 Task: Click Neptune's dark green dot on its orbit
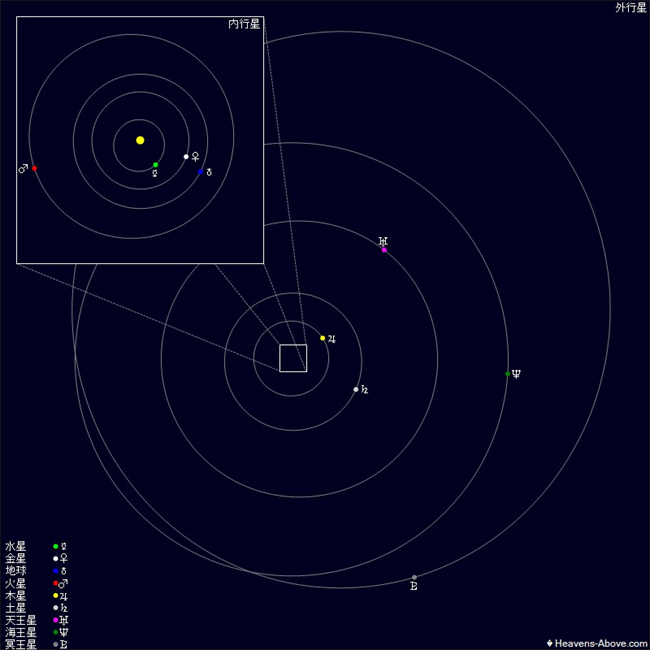tap(508, 374)
